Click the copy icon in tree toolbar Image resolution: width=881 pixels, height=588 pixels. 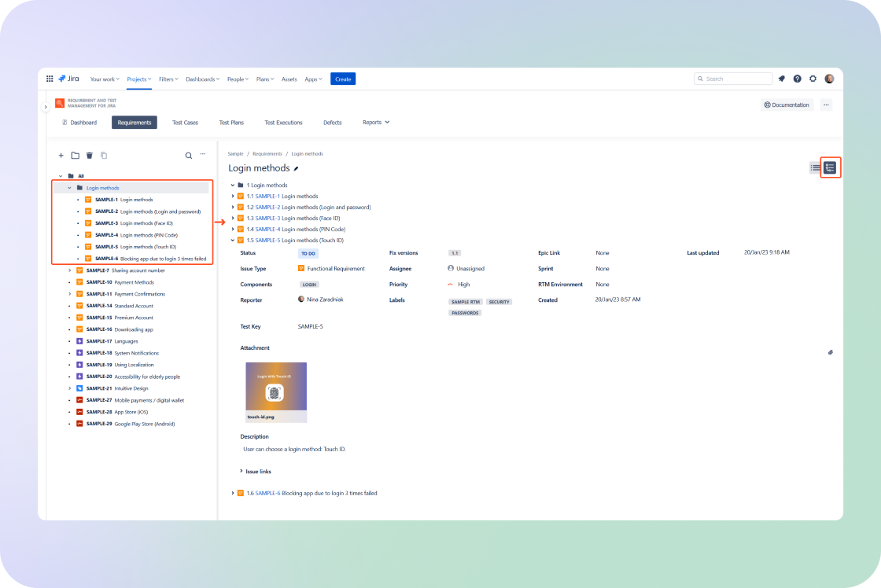tap(104, 156)
